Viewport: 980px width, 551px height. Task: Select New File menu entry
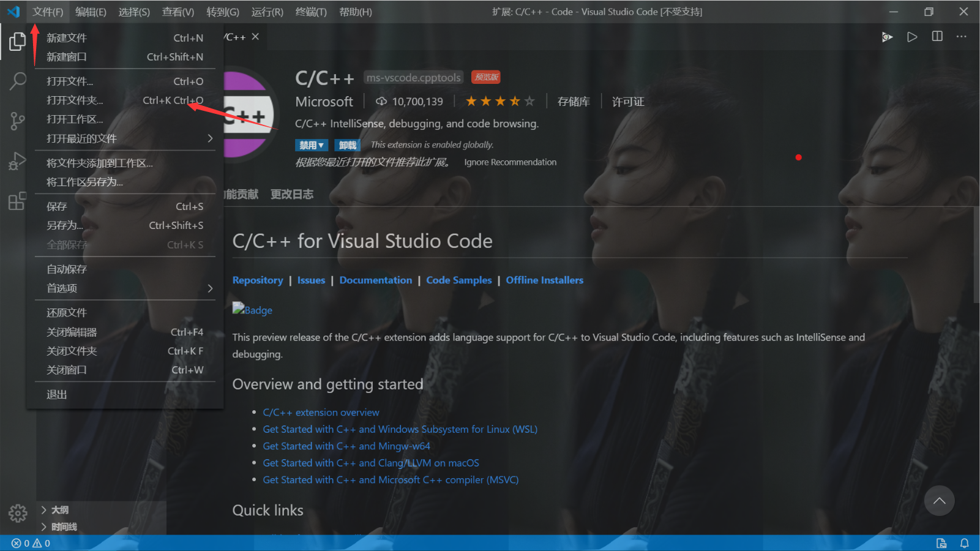tap(125, 38)
